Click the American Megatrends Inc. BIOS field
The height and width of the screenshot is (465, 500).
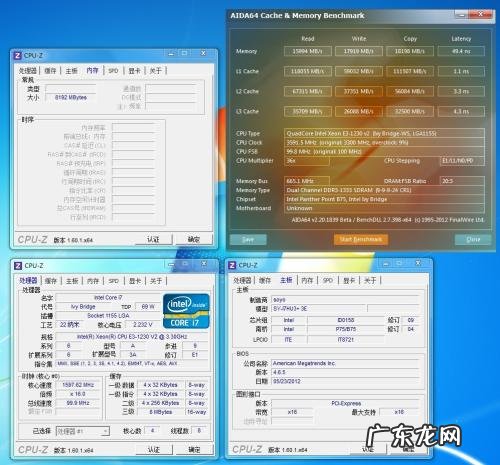(345, 363)
